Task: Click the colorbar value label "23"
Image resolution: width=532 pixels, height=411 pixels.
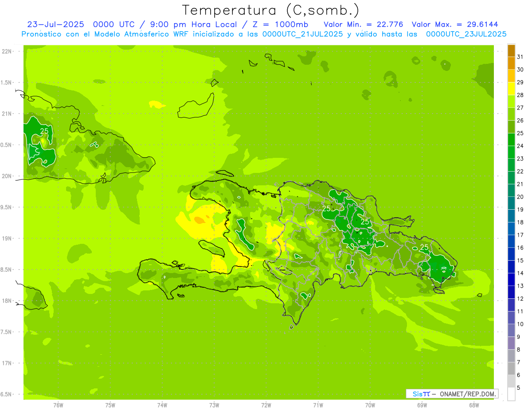Action: [520, 159]
